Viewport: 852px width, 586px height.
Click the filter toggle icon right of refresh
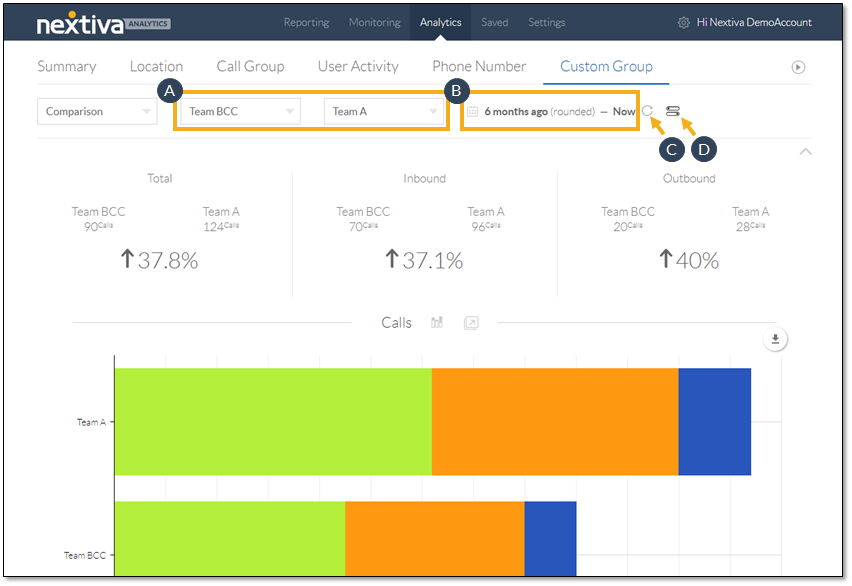(x=673, y=112)
